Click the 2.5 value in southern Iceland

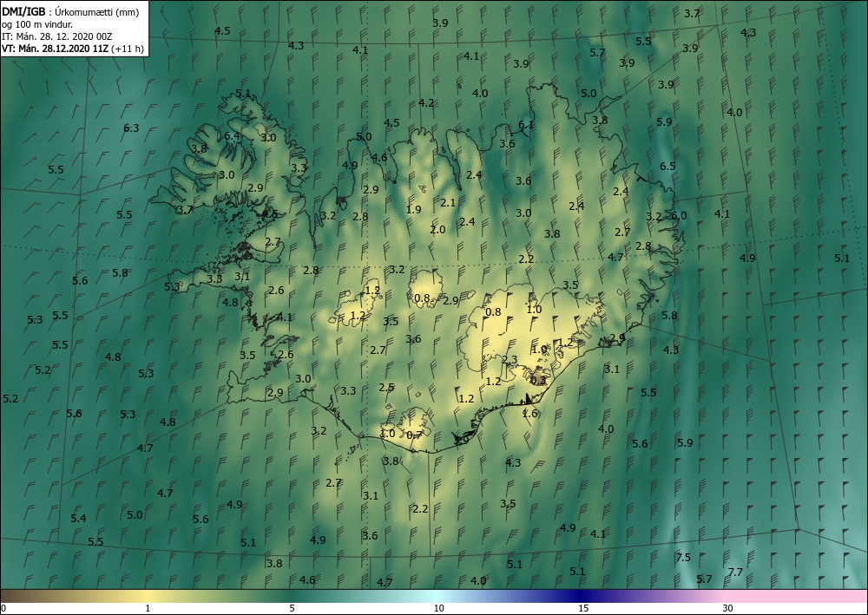point(386,387)
